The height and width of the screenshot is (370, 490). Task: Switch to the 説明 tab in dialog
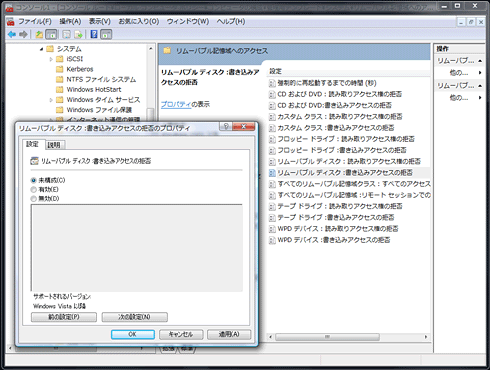[54, 145]
